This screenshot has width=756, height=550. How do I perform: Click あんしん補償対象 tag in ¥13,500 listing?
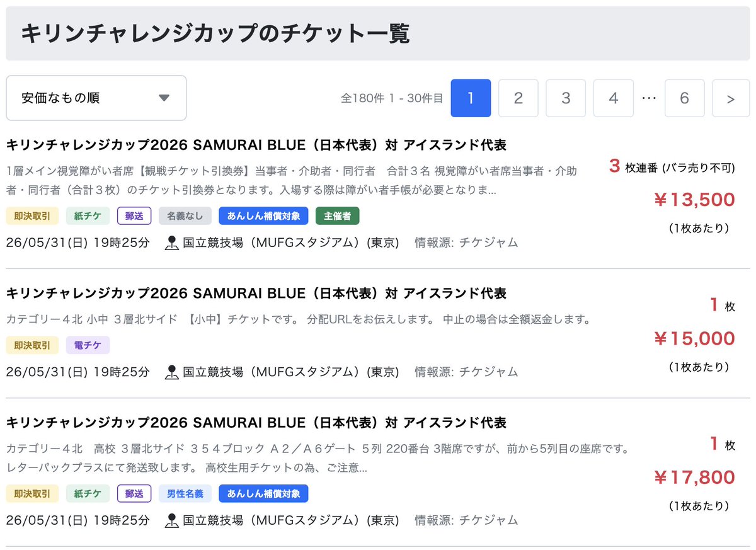pos(264,216)
